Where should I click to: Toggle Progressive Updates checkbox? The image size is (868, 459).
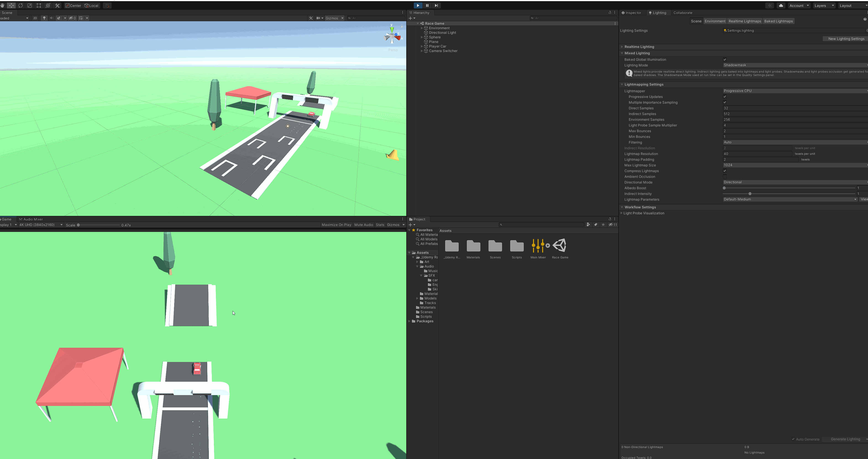pos(725,97)
